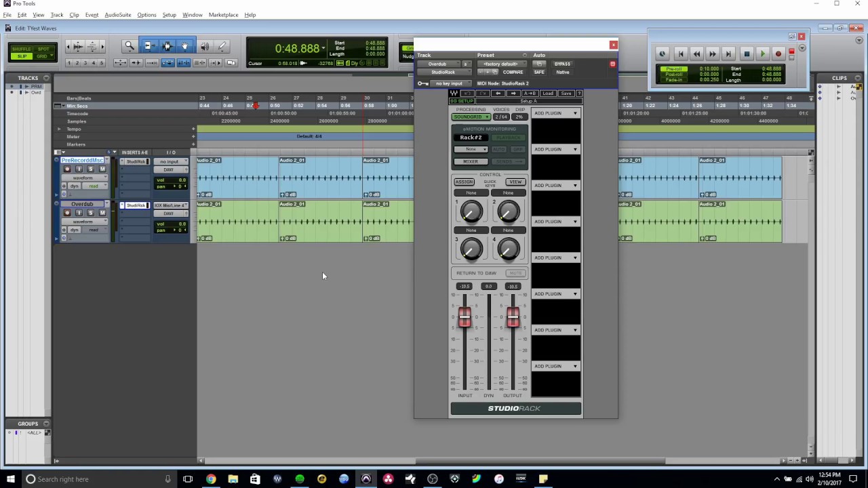Screen dimensions: 868x488
Task: Click the main counter showing 0:48.888
Action: (296, 49)
